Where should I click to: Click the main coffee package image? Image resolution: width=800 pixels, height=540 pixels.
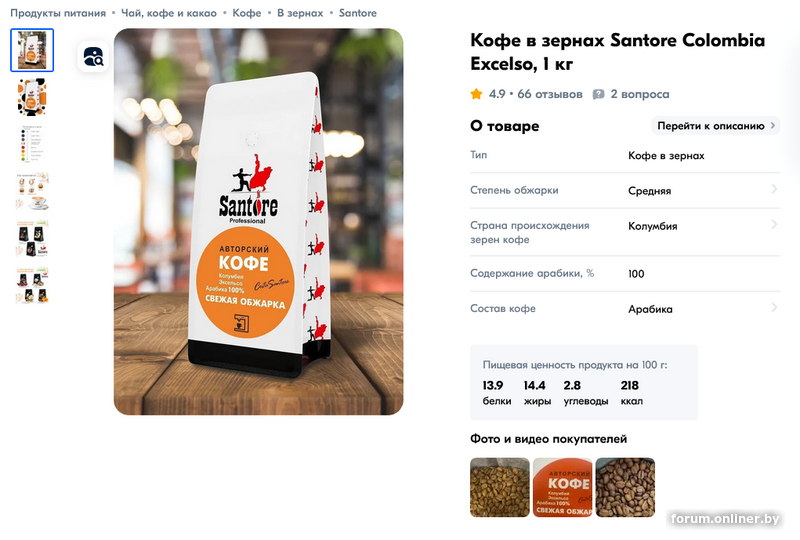pyautogui.click(x=259, y=222)
